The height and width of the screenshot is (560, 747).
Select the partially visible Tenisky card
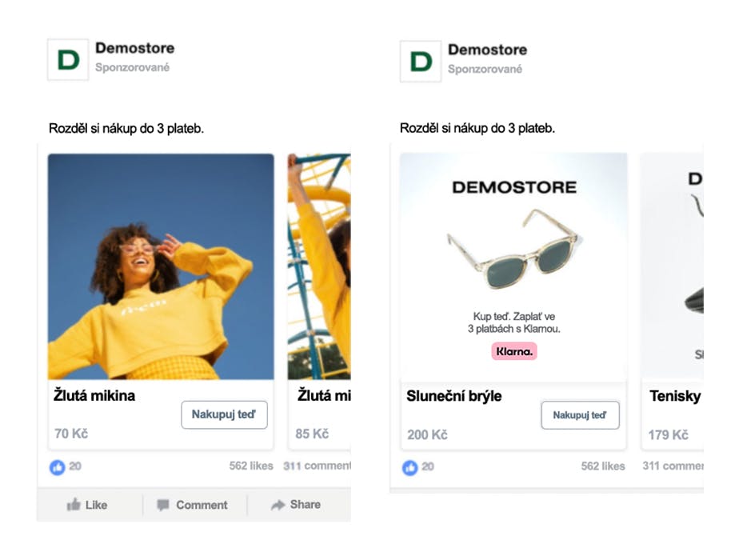pyautogui.click(x=672, y=302)
